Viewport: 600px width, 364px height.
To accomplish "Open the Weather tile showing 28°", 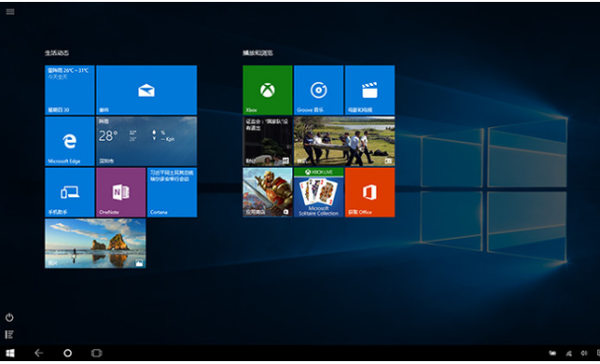I will point(147,141).
